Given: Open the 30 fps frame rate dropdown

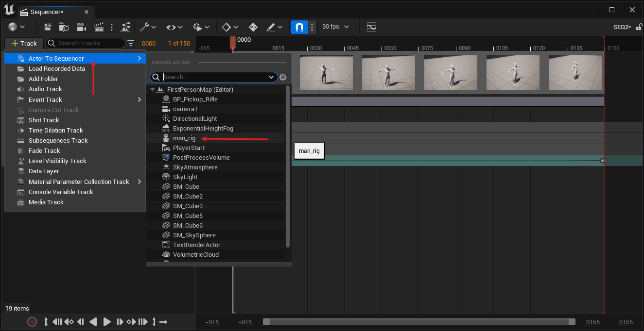Looking at the screenshot, I should click(x=335, y=27).
